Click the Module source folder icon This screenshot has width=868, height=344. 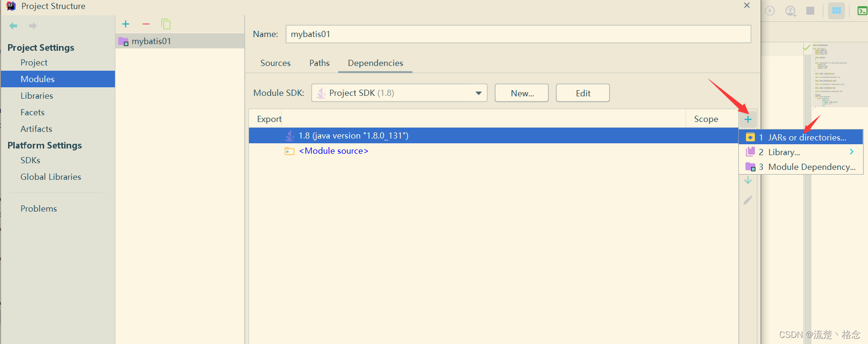pyautogui.click(x=289, y=151)
